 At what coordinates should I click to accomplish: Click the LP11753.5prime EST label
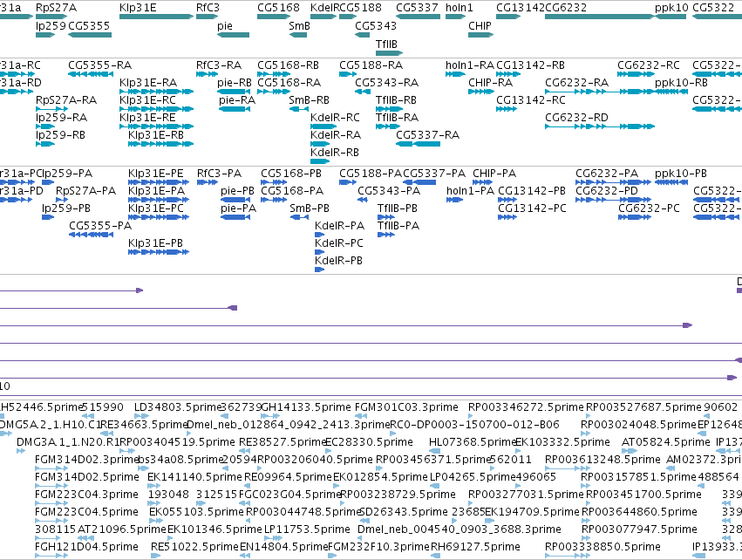point(307,529)
